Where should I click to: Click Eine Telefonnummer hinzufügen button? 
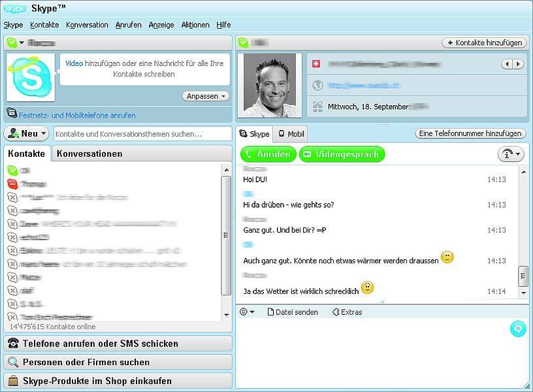tap(470, 134)
